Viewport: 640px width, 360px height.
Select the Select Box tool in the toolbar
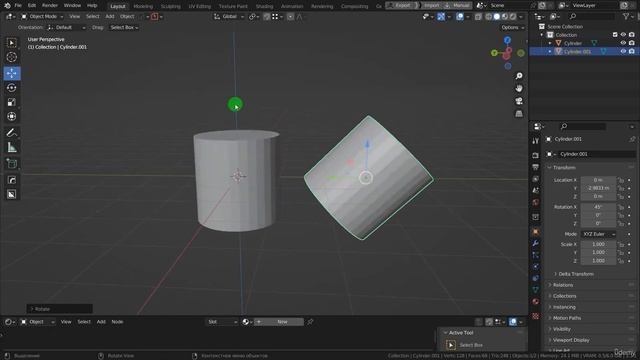tap(11, 43)
